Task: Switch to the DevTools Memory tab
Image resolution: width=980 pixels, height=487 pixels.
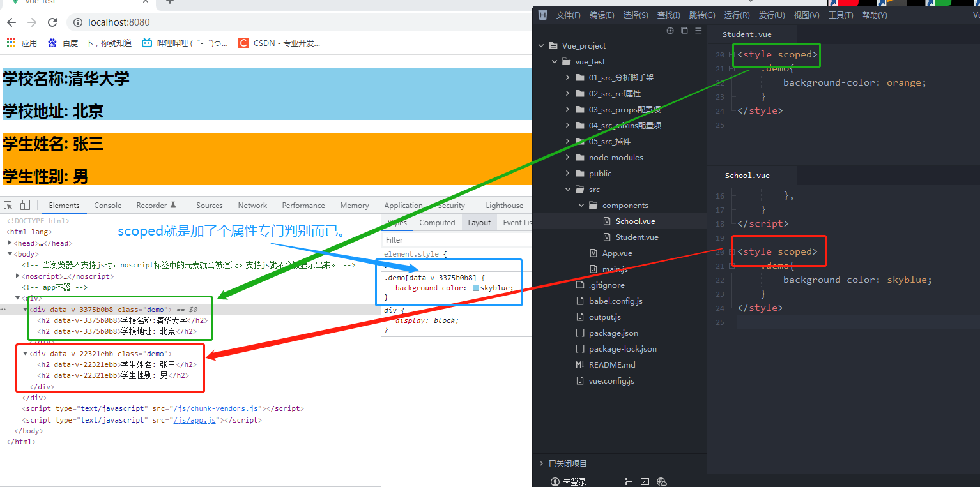Action: click(x=355, y=206)
